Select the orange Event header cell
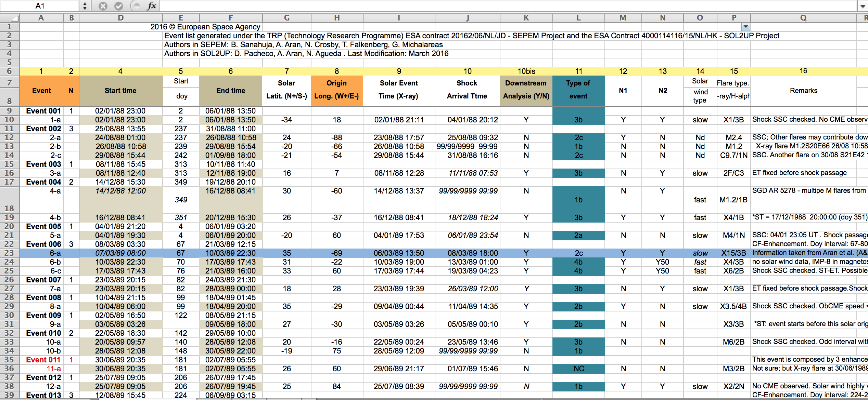This screenshot has width=868, height=400. pos(41,91)
